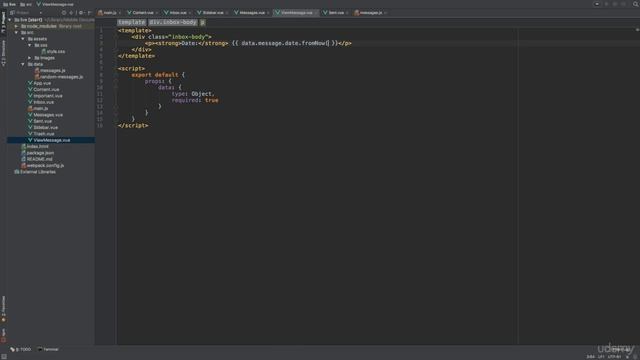Click the file icon beside README.md
Viewport: 640px width, 360px height.
coord(24,159)
